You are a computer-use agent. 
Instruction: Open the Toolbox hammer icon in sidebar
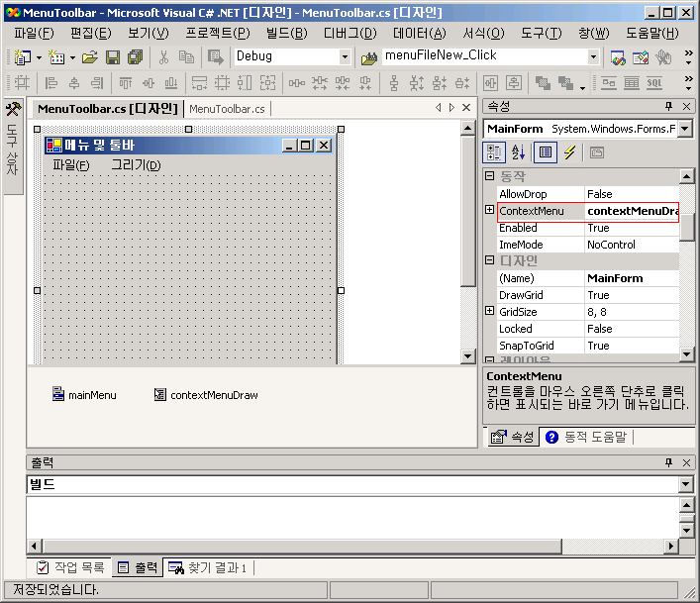[13, 109]
